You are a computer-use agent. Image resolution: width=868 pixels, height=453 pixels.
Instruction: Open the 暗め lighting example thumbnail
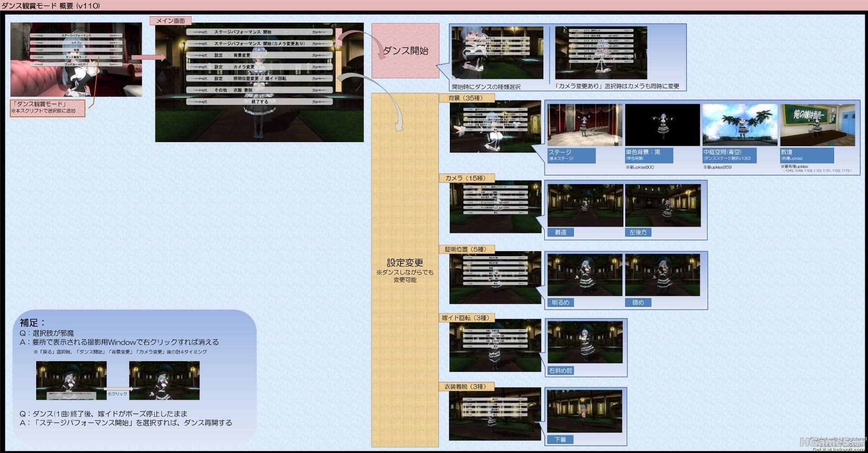tap(662, 275)
